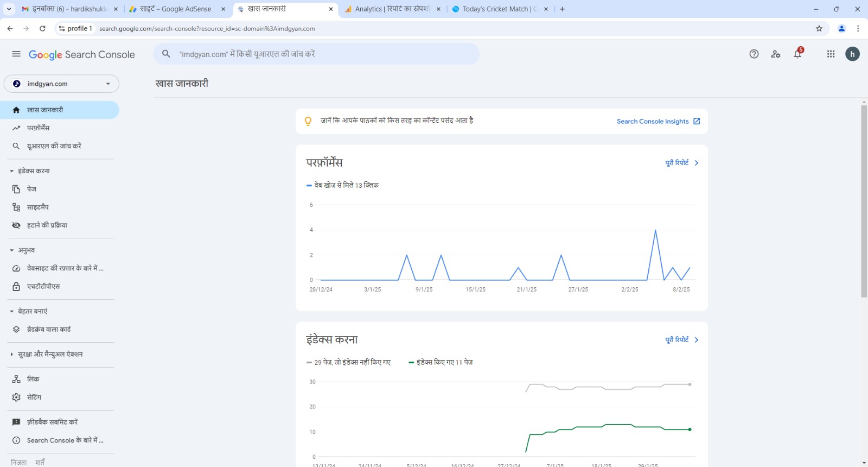Image resolution: width=868 pixels, height=467 pixels.
Task: Open the परफ़ॉर्मेंस sidebar item
Action: 60,128
